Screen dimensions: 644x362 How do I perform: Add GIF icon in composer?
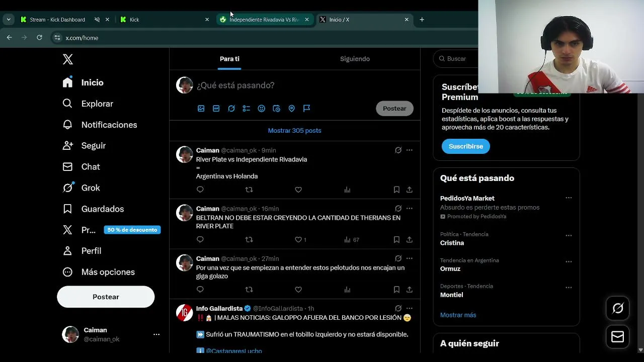[216, 108]
